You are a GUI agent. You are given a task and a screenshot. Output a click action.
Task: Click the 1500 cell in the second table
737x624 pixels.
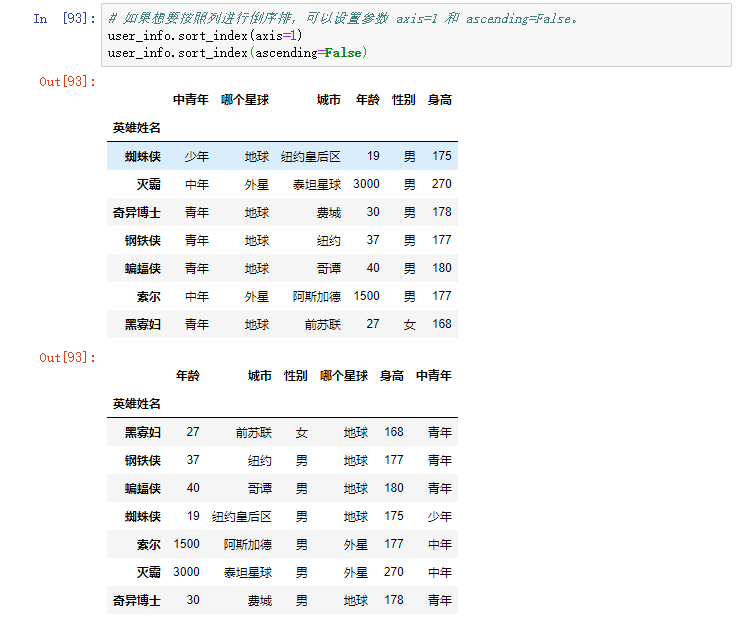(x=187, y=544)
